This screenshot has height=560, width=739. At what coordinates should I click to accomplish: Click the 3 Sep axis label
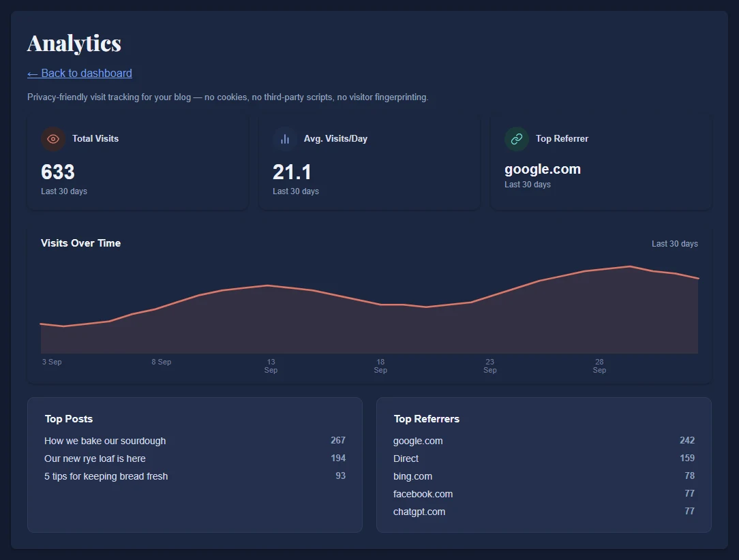coord(52,362)
